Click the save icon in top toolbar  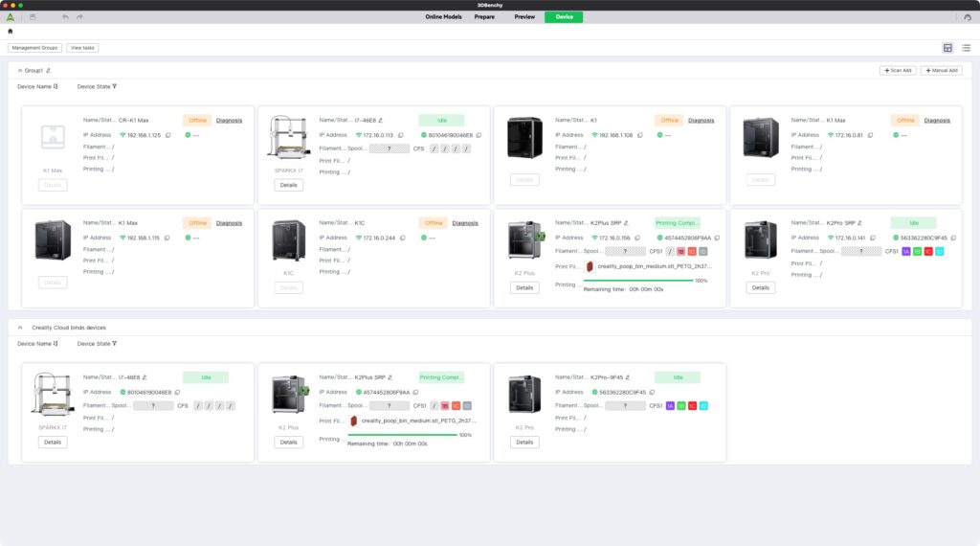point(33,17)
